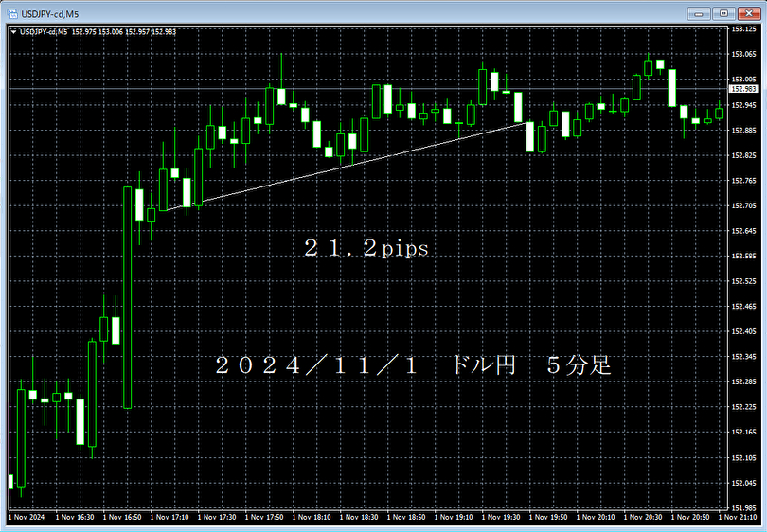Click the 1 Nov 18:50 time axis label
The image size is (767, 532).
tap(406, 518)
